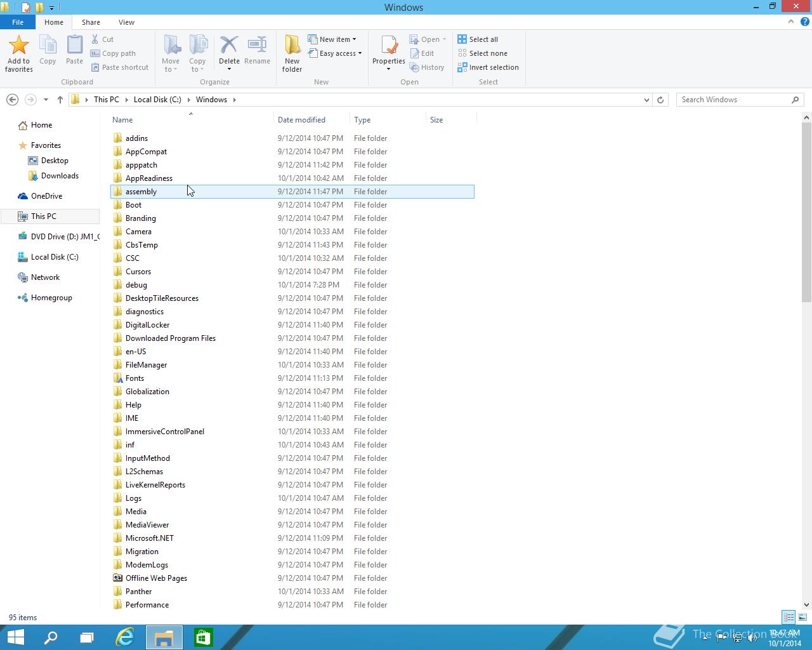Click the vertical scrollbar down arrow

point(807,605)
